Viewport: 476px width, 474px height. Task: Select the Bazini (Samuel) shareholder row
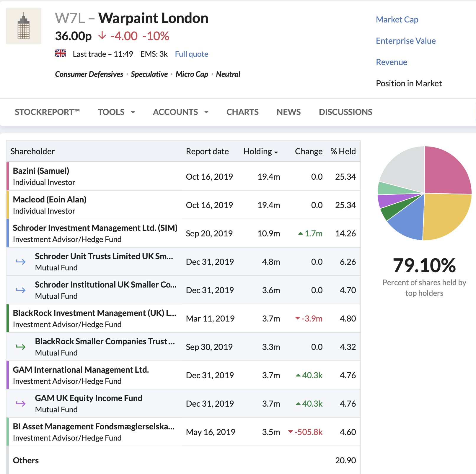(x=183, y=176)
